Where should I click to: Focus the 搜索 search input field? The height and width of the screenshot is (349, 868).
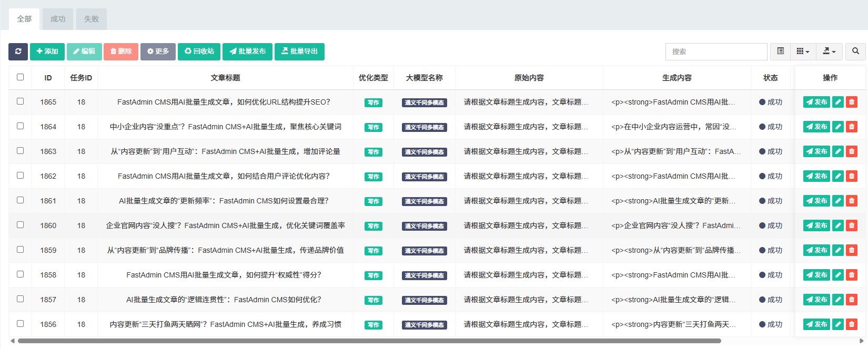tap(716, 52)
